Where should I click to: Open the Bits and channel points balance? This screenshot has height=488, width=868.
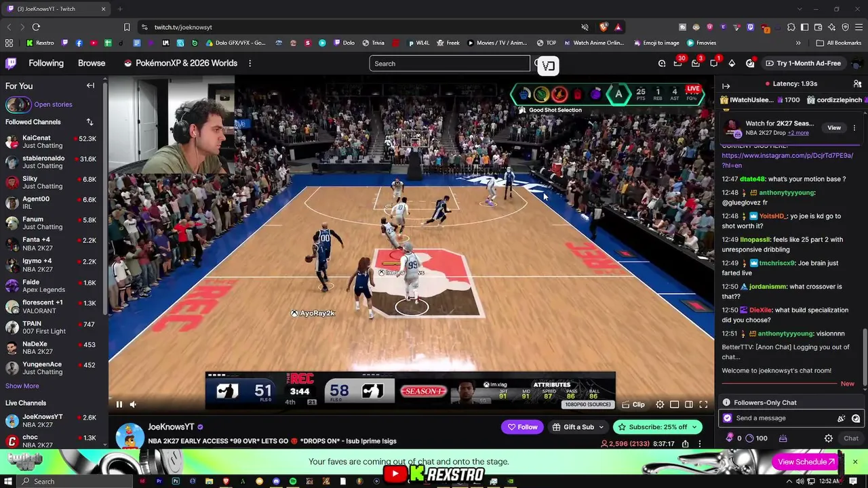pos(745,439)
